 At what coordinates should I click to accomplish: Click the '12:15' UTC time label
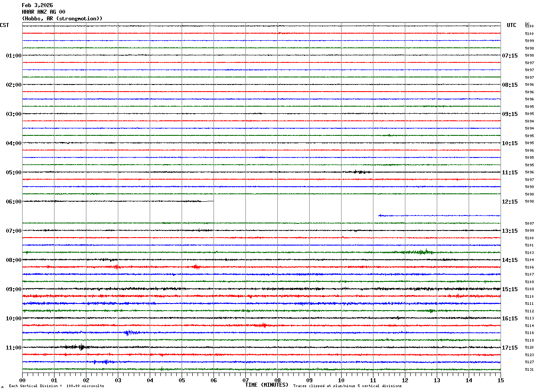(510, 202)
